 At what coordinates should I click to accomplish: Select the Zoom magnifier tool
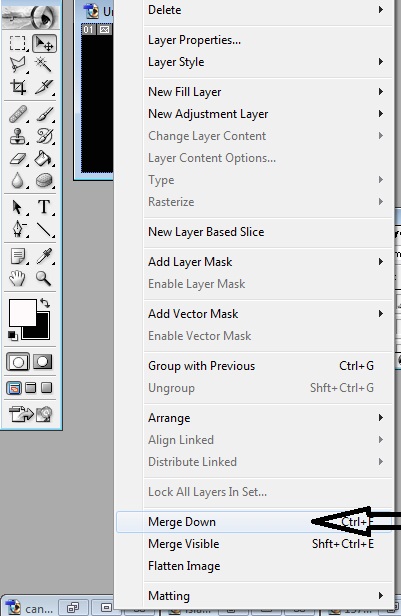44,278
